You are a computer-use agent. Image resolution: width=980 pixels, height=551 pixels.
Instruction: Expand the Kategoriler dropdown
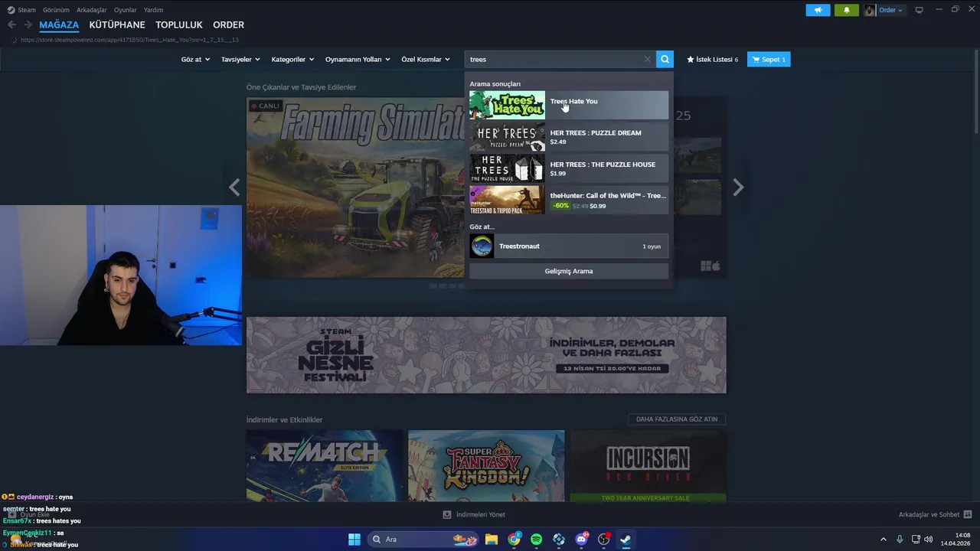click(292, 59)
